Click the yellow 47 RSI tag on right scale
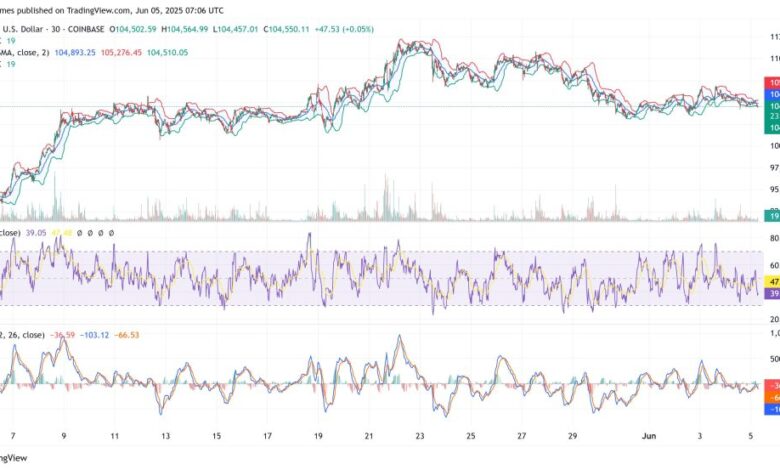Screen dimensions: 780x470 click(x=773, y=283)
